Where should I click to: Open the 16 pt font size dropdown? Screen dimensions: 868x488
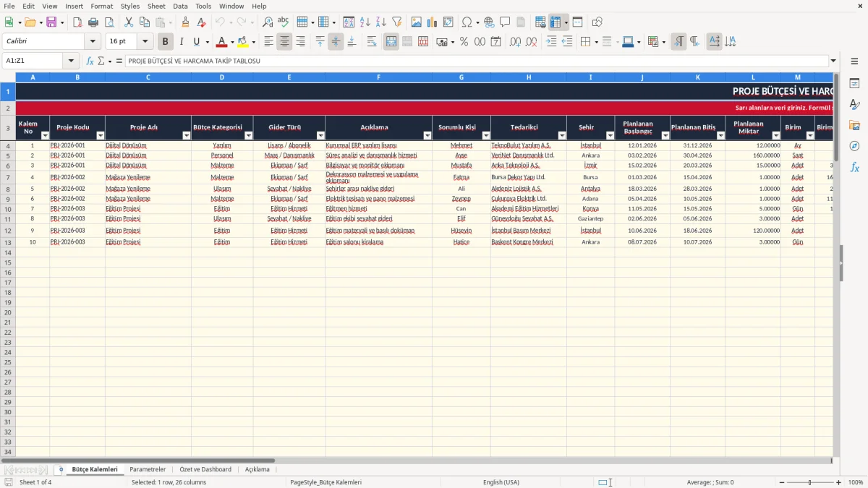click(x=145, y=42)
